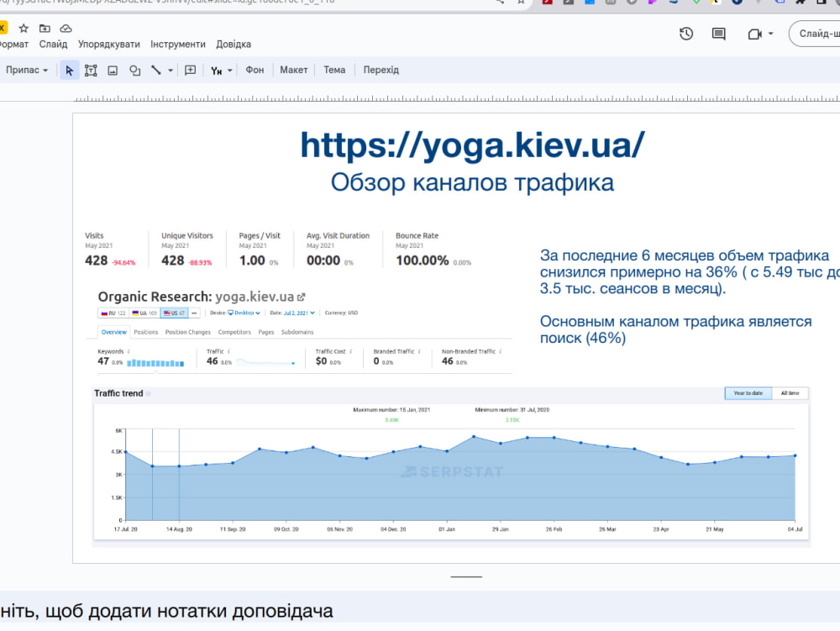This screenshot has width=840, height=631.
Task: Select the Organic Research screenshot image
Action: point(298,331)
